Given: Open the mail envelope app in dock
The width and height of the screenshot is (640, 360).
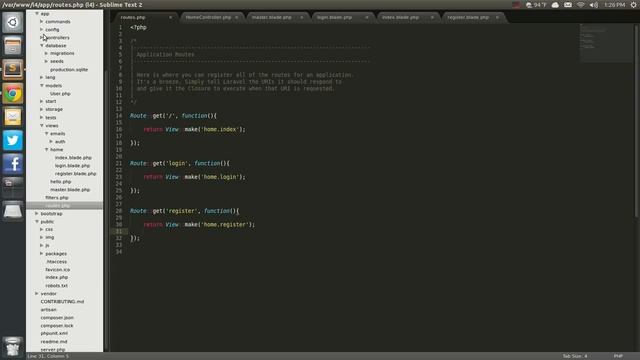Looking at the screenshot, I should click(13, 117).
